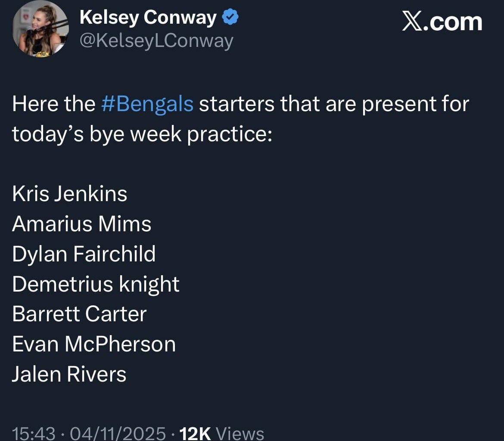Click the blue verified badge next to Kelsey Conway
Screen dimensions: 504x441
(x=230, y=16)
